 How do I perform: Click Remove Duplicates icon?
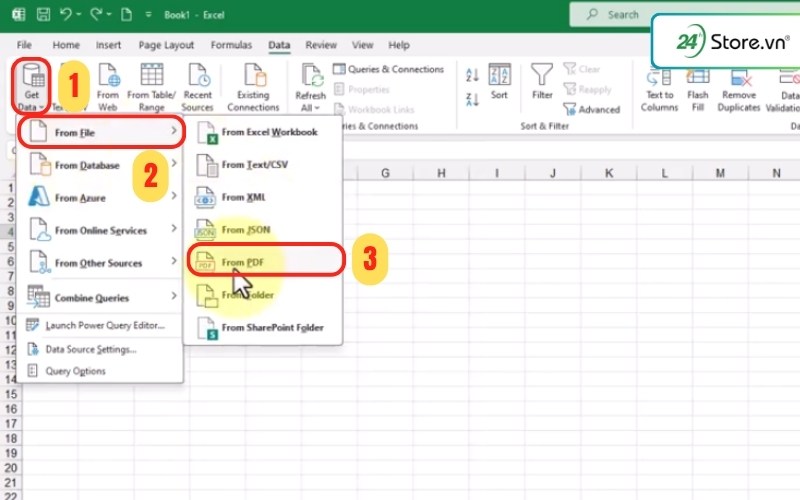739,89
